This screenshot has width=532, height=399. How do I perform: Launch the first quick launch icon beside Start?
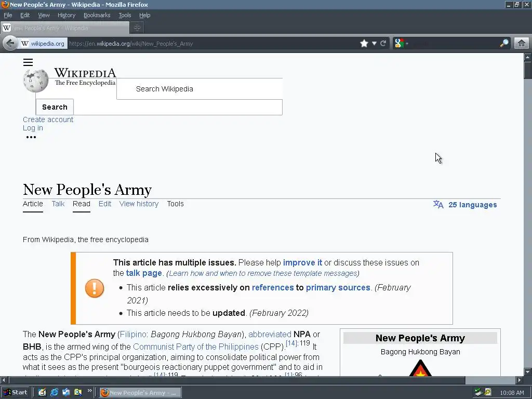tap(42, 393)
